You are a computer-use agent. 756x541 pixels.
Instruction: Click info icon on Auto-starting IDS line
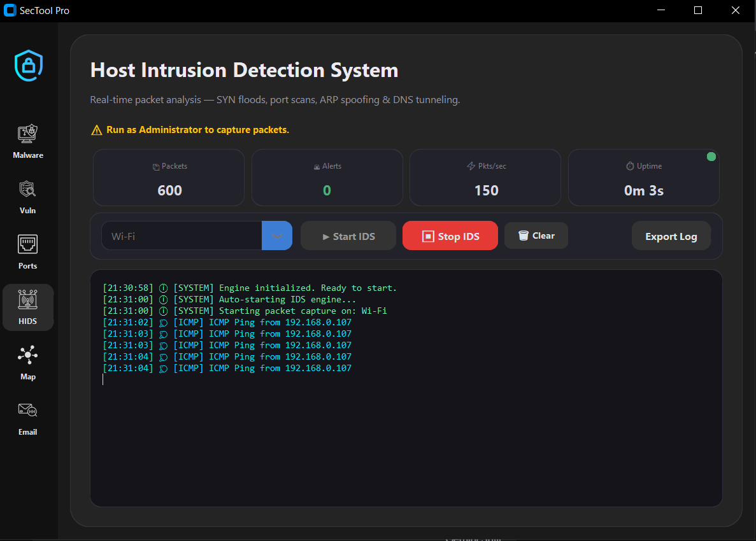click(x=164, y=300)
